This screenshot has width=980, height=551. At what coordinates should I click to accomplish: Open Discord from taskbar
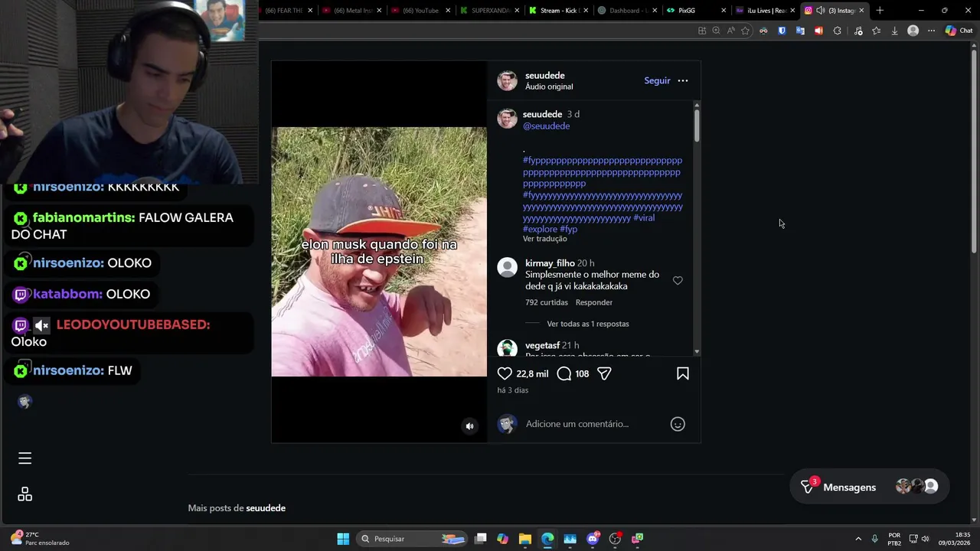pyautogui.click(x=593, y=539)
